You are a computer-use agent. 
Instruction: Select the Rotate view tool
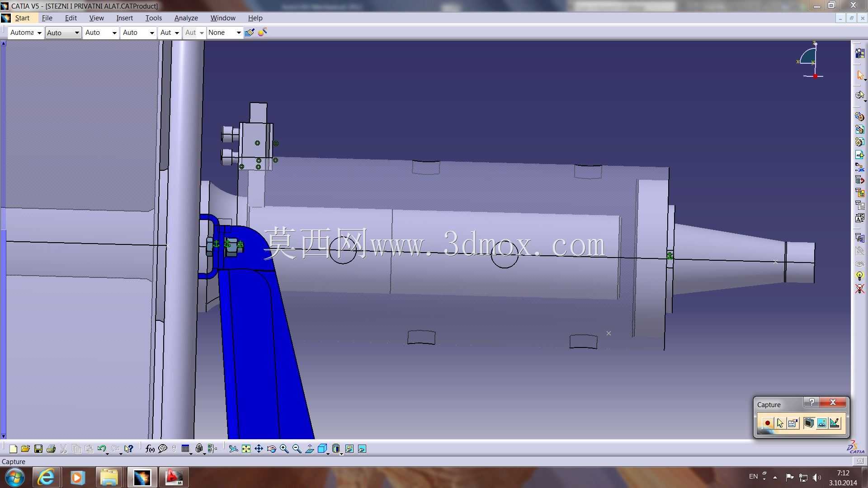[x=271, y=449]
